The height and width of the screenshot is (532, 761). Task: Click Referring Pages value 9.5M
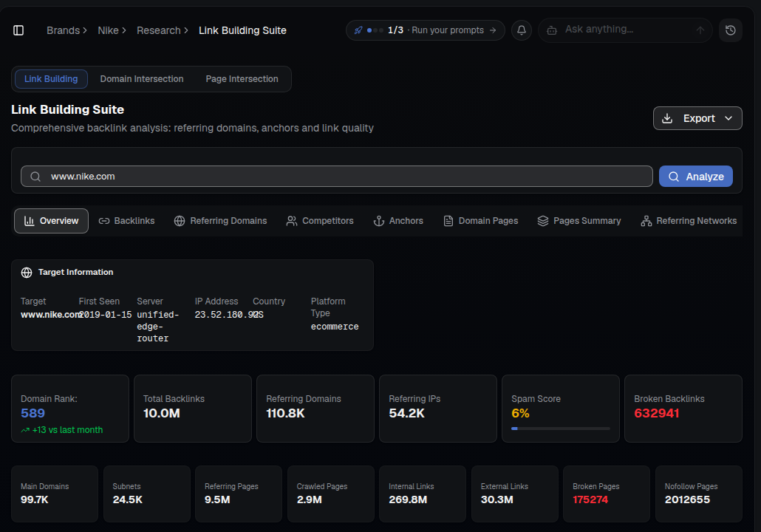[217, 500]
